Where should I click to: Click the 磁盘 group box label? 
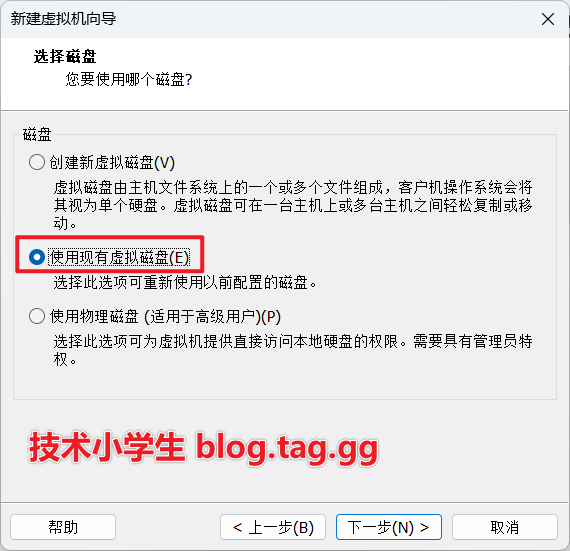click(x=37, y=134)
